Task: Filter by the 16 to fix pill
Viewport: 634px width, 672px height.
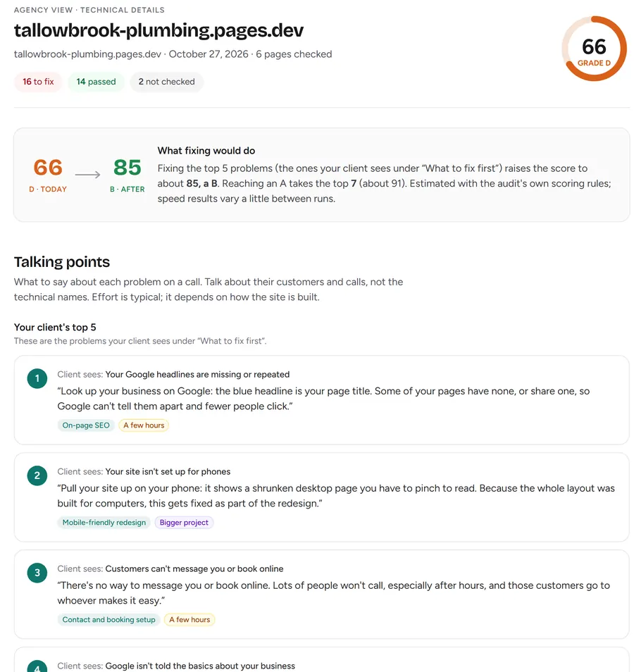Action: click(38, 82)
